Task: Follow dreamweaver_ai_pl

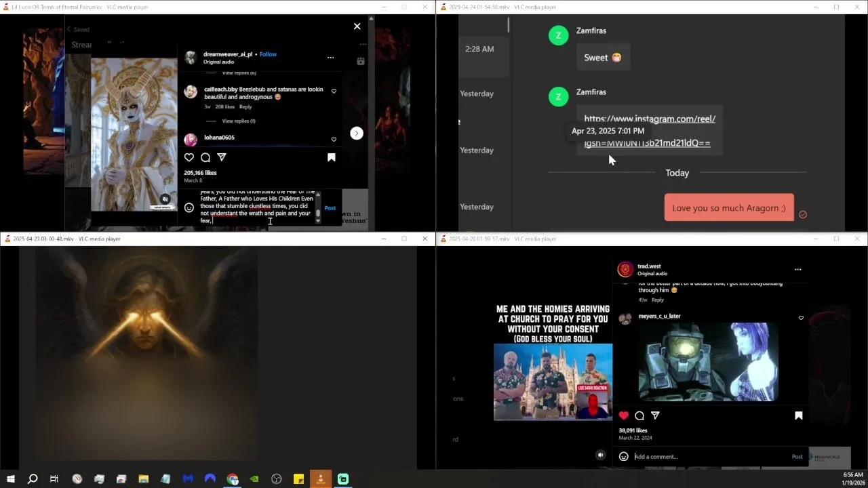Action: (x=268, y=54)
